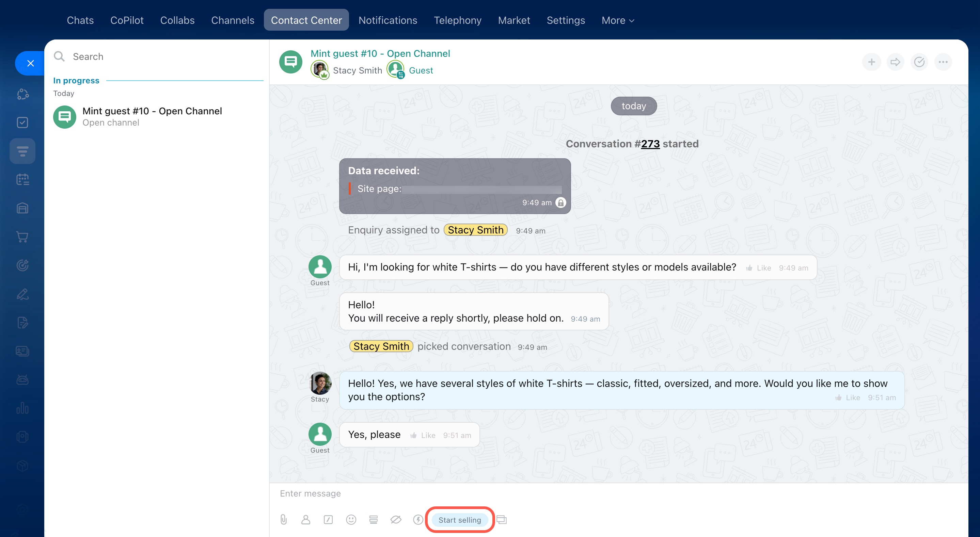
Task: Mark conversation complete with checkmark icon
Action: 919,62
